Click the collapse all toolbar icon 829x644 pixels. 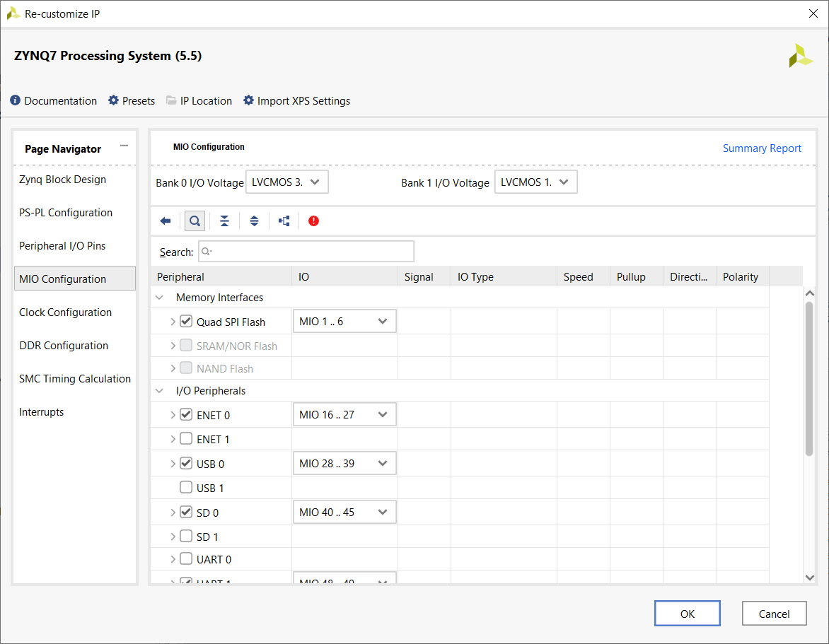click(225, 221)
